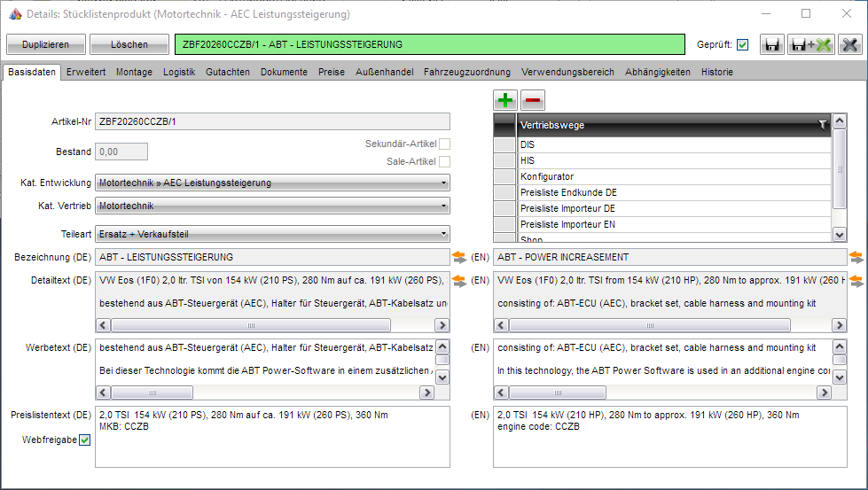Click the green article title bar
This screenshot has height=490, width=868.
click(x=430, y=44)
